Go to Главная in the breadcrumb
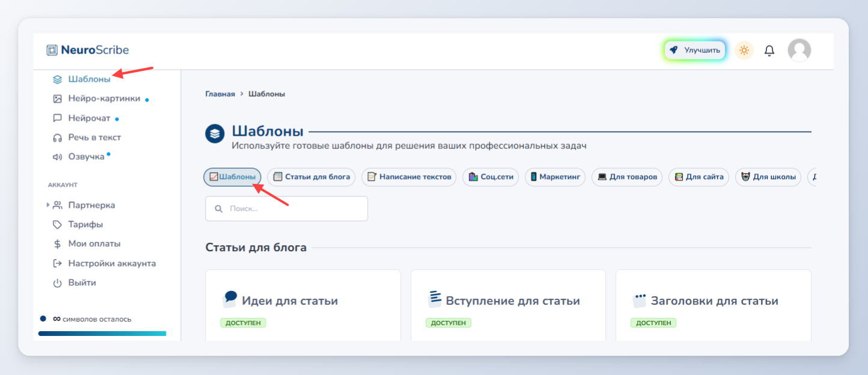This screenshot has height=375, width=868. 220,94
